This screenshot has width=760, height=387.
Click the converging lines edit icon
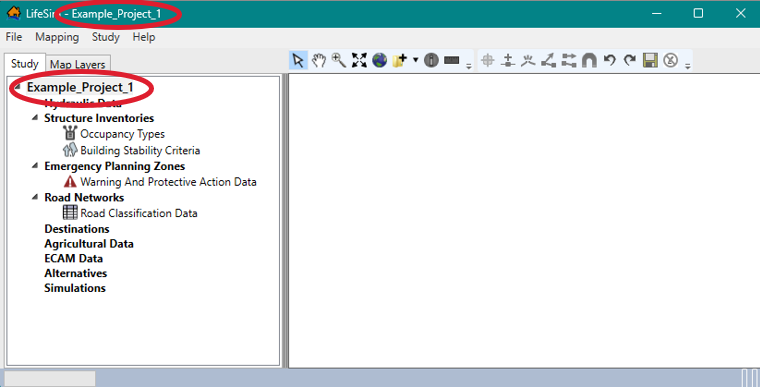click(x=528, y=61)
